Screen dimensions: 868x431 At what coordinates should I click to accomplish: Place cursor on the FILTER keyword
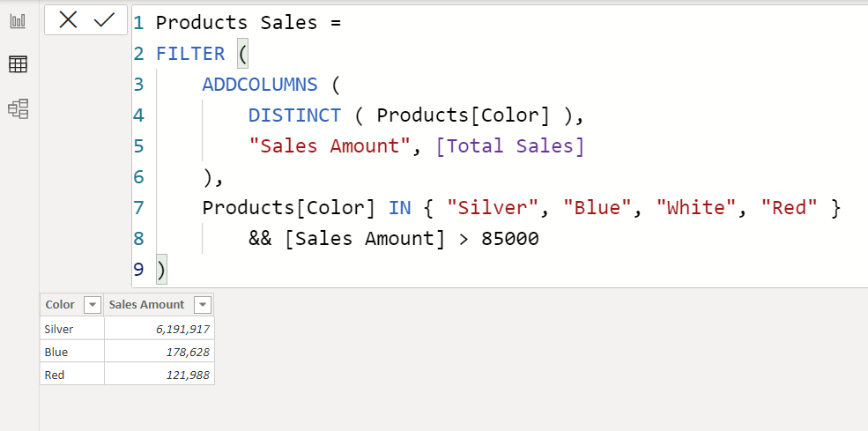pos(190,54)
